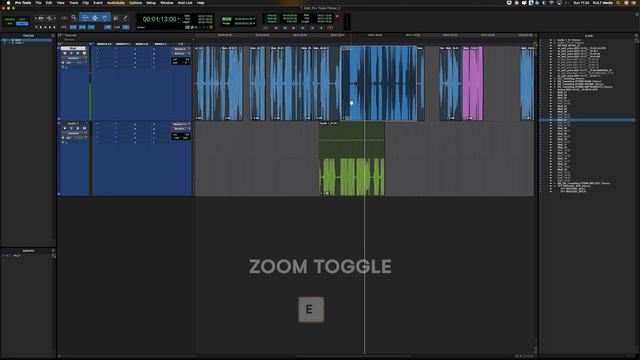Click the Wi-Fi icon in menu bar
Viewport: 640px width, 360px height.
point(551,2)
